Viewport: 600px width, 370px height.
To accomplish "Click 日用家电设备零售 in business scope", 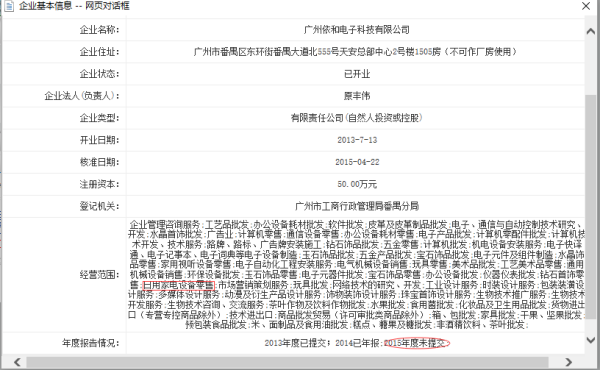I will tap(178, 285).
